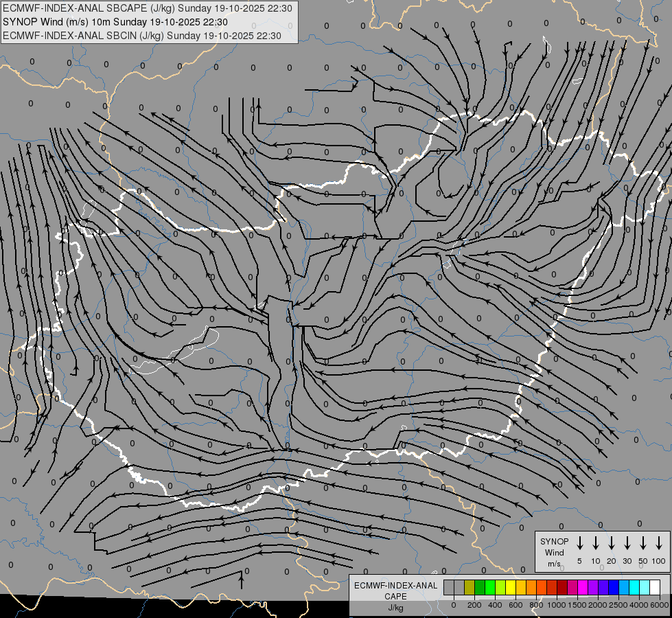The width and height of the screenshot is (672, 618).
Task: Click the '6000' tick label on CAPE scale
Action: 660,605
